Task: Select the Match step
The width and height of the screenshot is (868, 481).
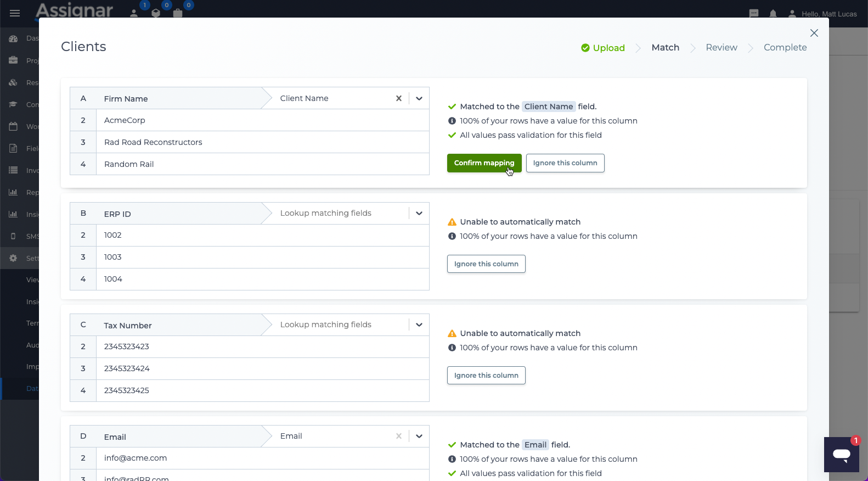Action: pyautogui.click(x=666, y=48)
